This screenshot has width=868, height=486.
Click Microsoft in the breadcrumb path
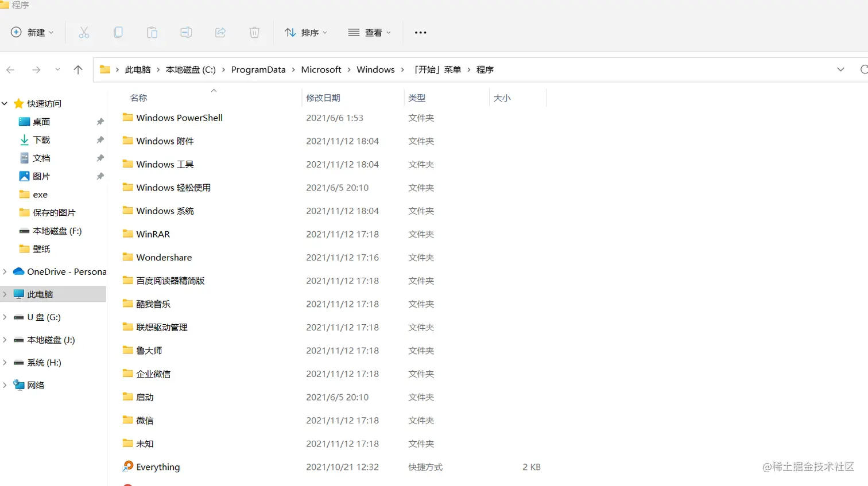[x=321, y=69]
